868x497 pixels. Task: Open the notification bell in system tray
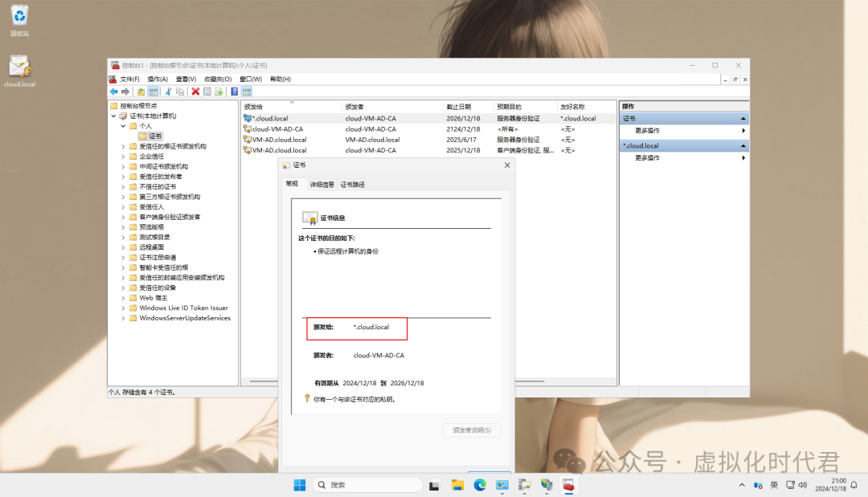[854, 485]
